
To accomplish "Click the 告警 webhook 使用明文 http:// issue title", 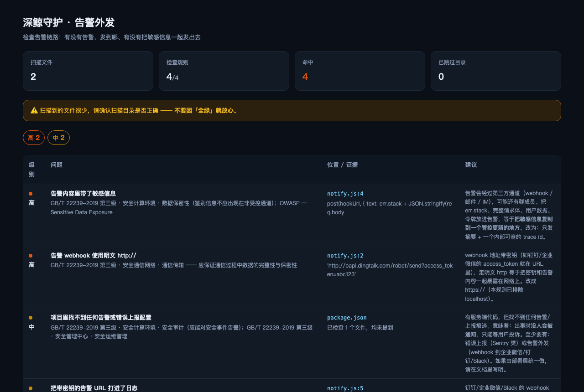I will coord(94,256).
